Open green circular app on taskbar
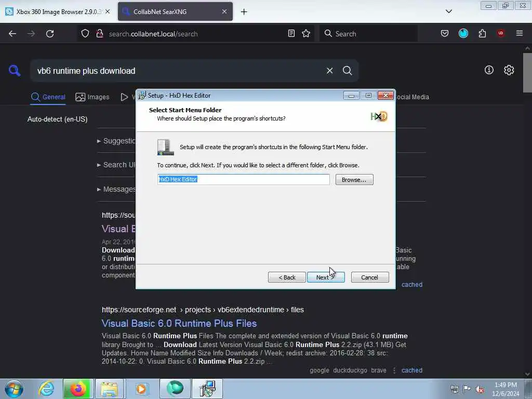The width and height of the screenshot is (532, 399). [175, 389]
